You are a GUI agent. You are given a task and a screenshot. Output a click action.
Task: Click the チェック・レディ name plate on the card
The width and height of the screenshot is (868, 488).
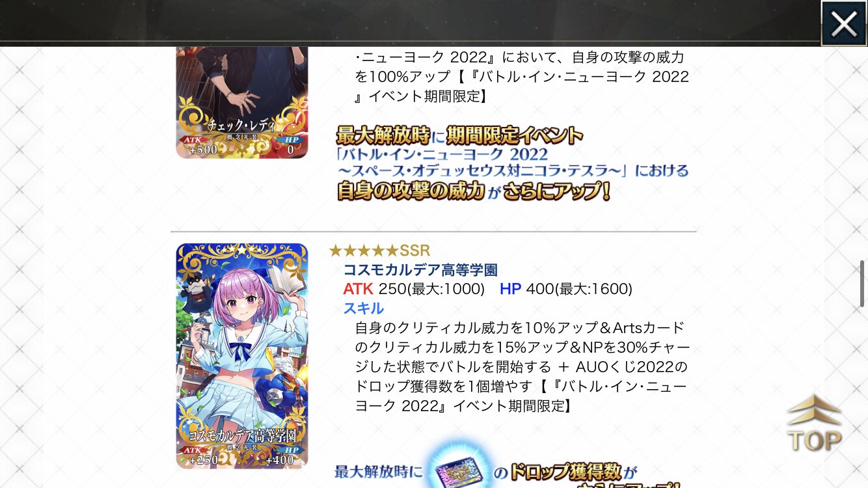coord(242,124)
